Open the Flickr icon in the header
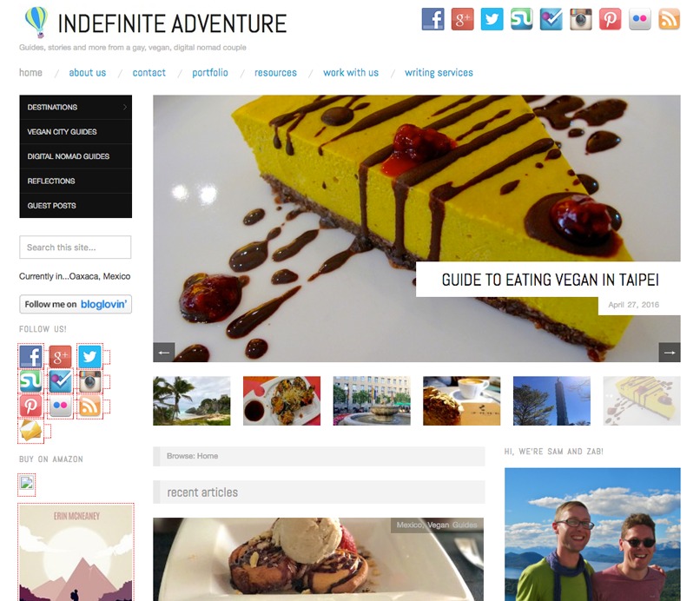The image size is (700, 601). pos(639,19)
